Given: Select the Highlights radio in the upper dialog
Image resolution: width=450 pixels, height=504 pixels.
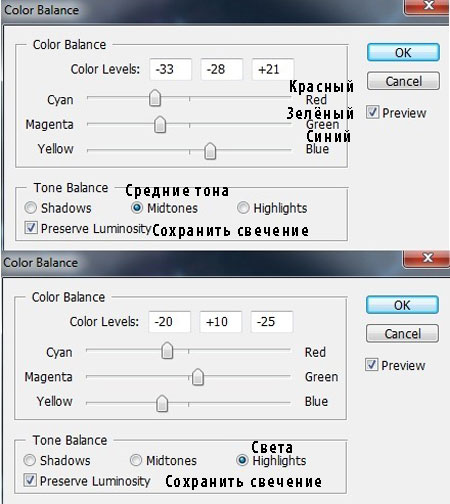Looking at the screenshot, I should tap(243, 208).
